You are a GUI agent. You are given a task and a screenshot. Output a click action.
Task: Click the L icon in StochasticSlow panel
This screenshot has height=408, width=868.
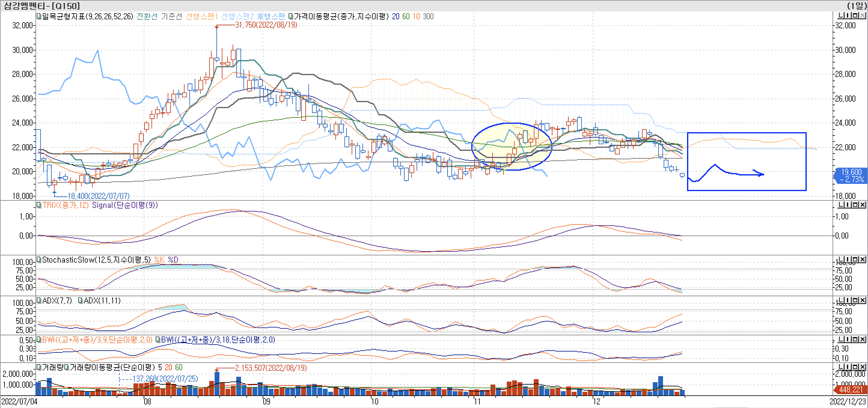[841, 259]
